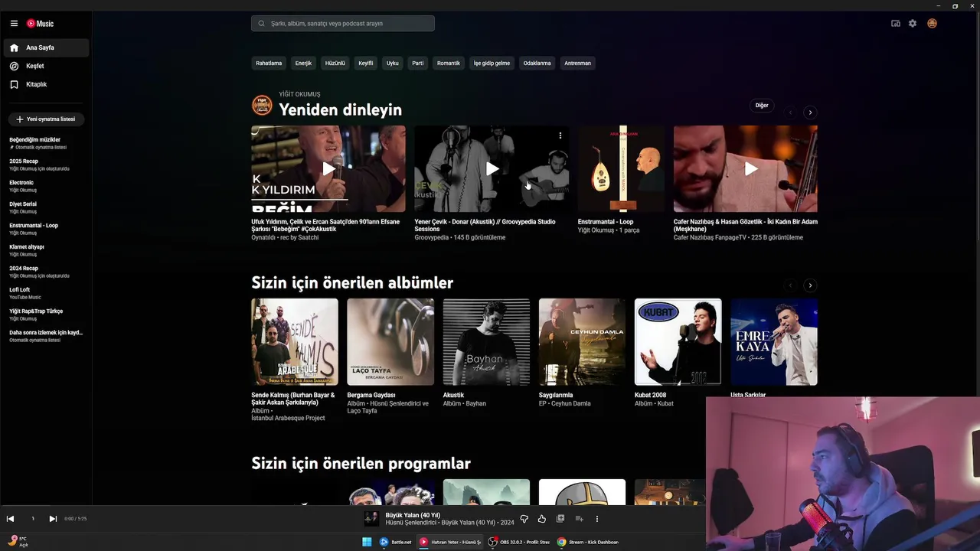The height and width of the screenshot is (551, 980).
Task: Open the Lofi Loft playlist
Action: pos(46,293)
